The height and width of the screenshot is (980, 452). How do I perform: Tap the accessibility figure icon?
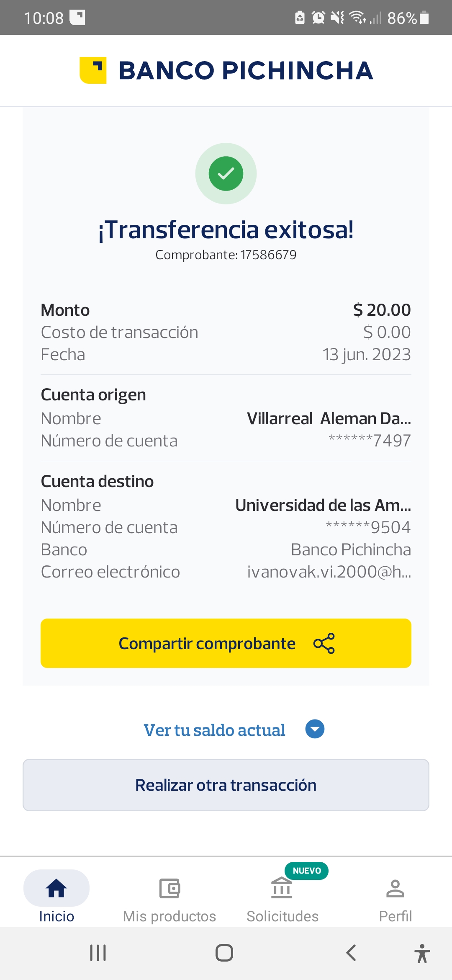(x=422, y=954)
